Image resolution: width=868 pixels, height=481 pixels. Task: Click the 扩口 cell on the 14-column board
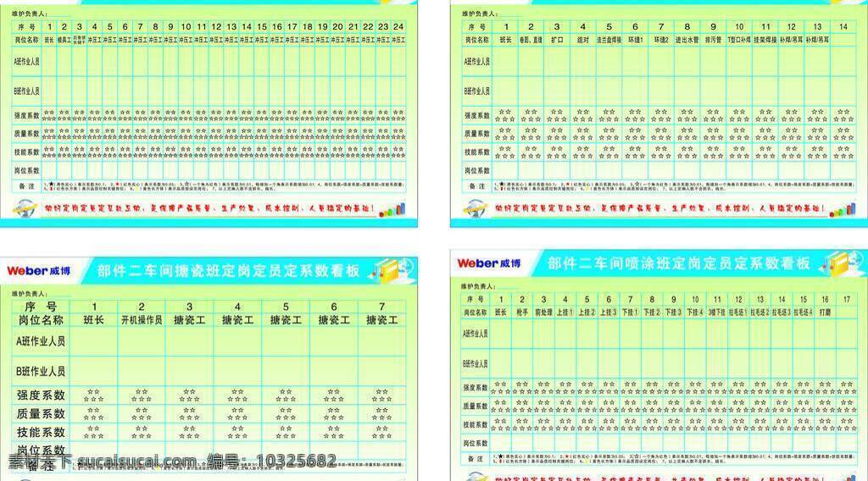coord(557,41)
